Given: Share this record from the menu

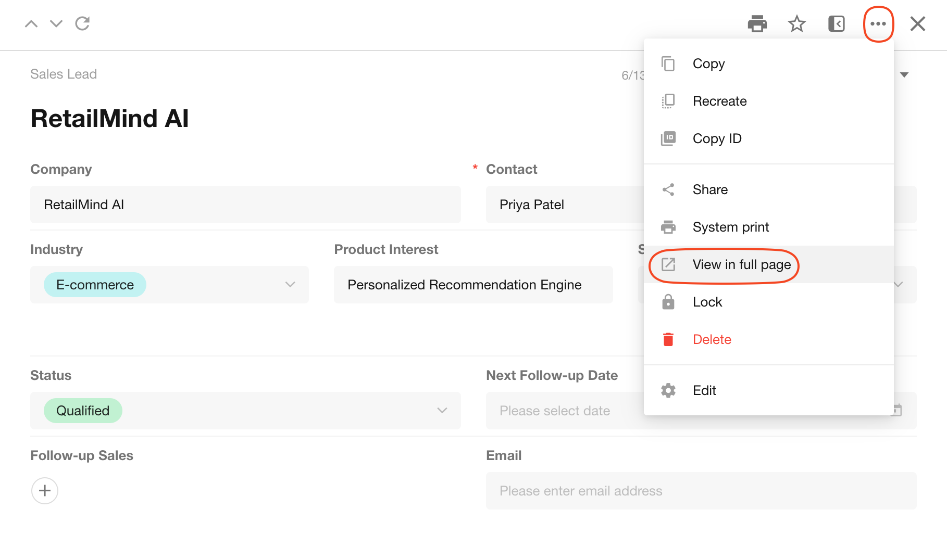Looking at the screenshot, I should coord(710,189).
